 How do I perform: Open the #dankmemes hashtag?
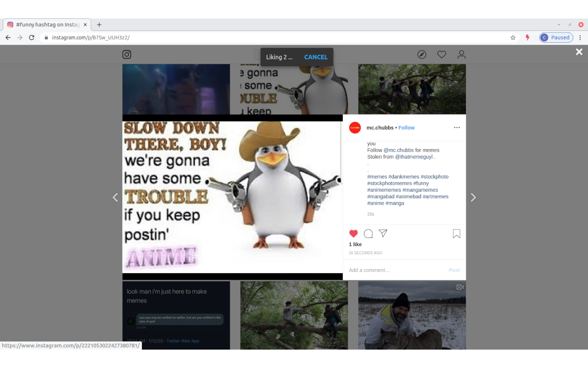pyautogui.click(x=404, y=177)
